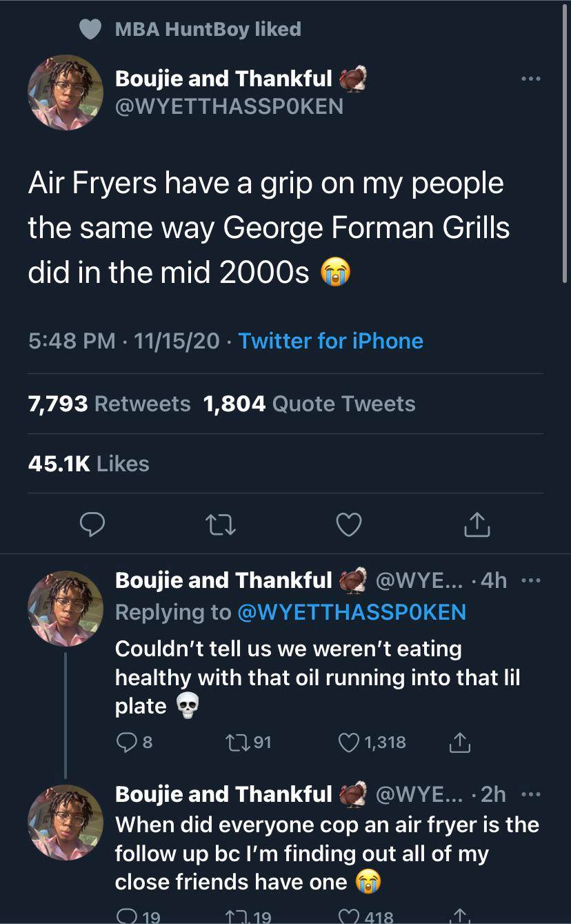This screenshot has width=571, height=924.
Task: Retweet the 'cop an air fryer' reply
Action: pyautogui.click(x=237, y=917)
